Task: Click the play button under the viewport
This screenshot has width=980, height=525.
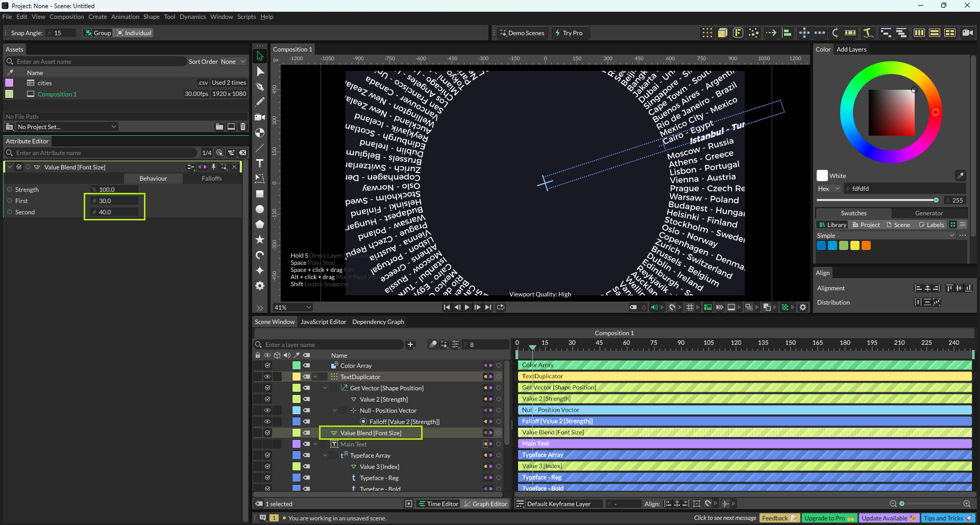Action: (467, 307)
